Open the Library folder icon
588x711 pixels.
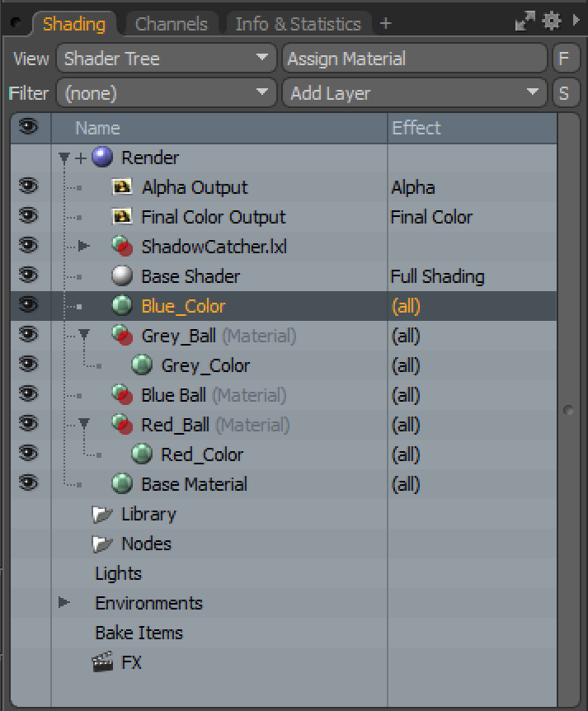(x=102, y=514)
